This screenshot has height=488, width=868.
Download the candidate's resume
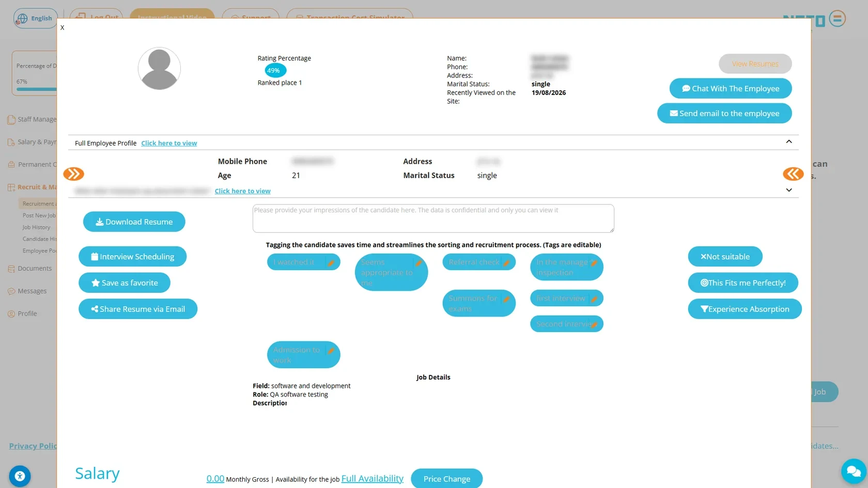134,222
